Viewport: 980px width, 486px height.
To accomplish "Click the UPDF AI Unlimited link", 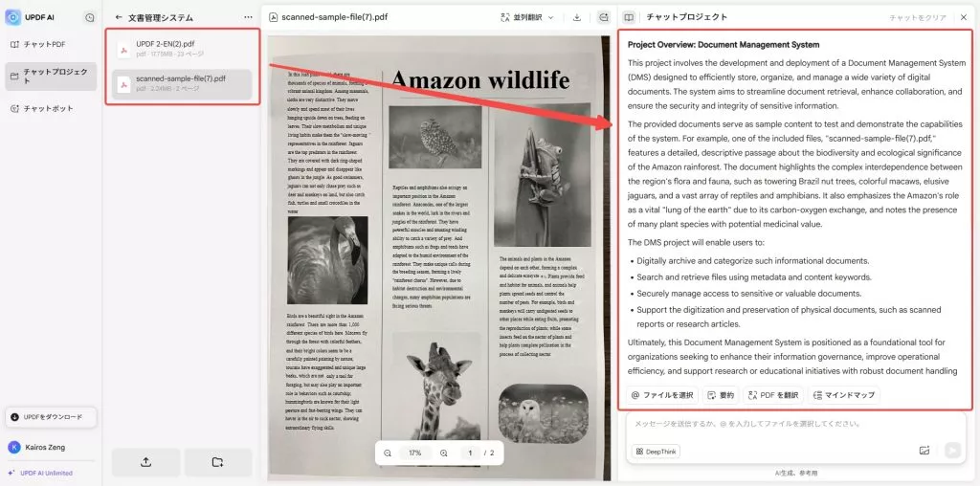I will point(40,473).
